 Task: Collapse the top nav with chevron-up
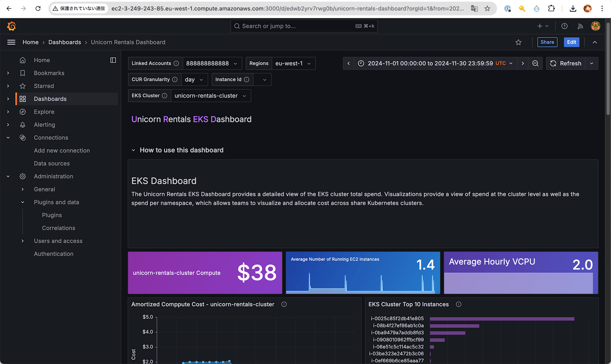click(595, 42)
